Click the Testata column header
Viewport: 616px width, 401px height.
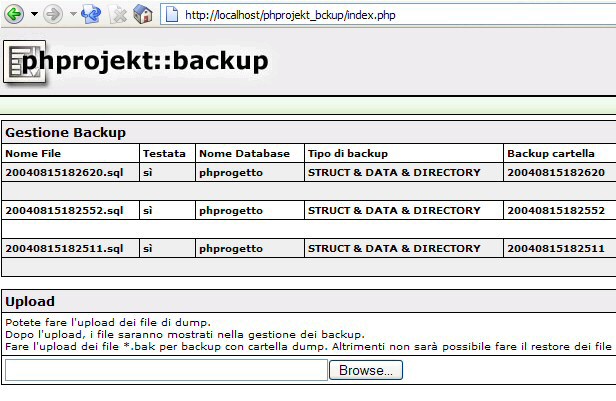(164, 154)
